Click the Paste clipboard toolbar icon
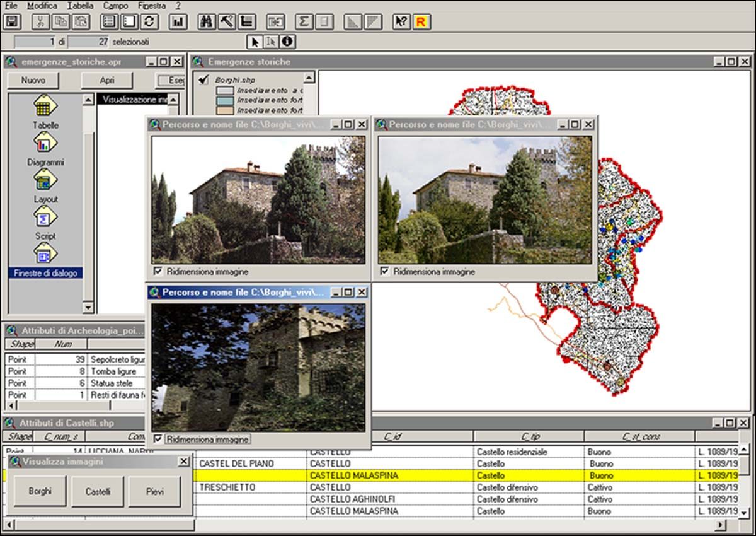Image resolution: width=756 pixels, height=536 pixels. pos(80,21)
